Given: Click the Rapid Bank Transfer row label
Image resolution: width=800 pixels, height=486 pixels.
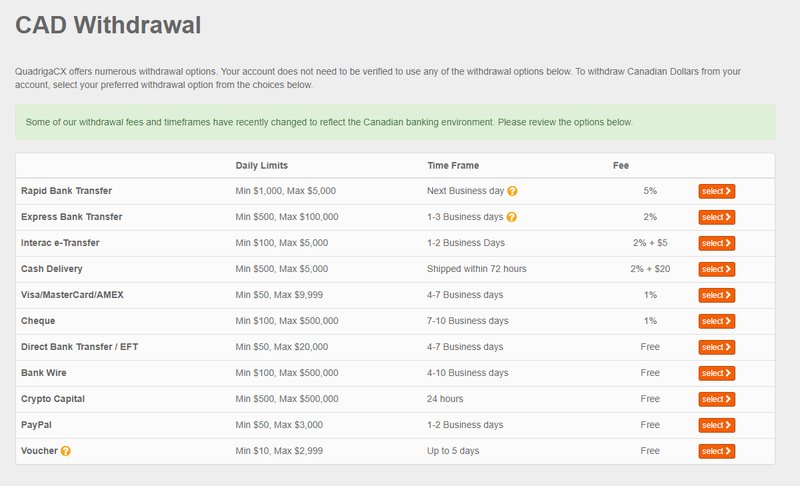Looking at the screenshot, I should click(66, 191).
